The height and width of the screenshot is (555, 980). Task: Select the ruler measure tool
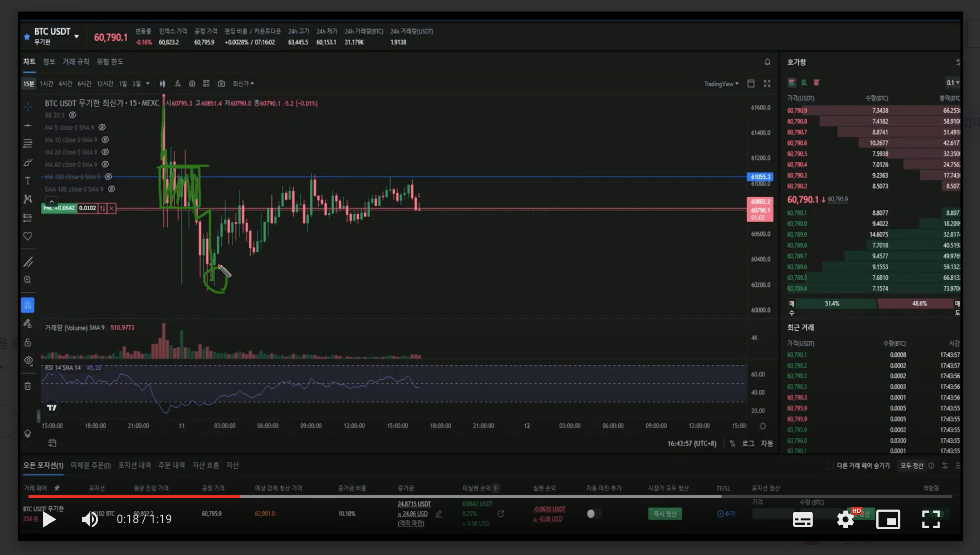28,262
